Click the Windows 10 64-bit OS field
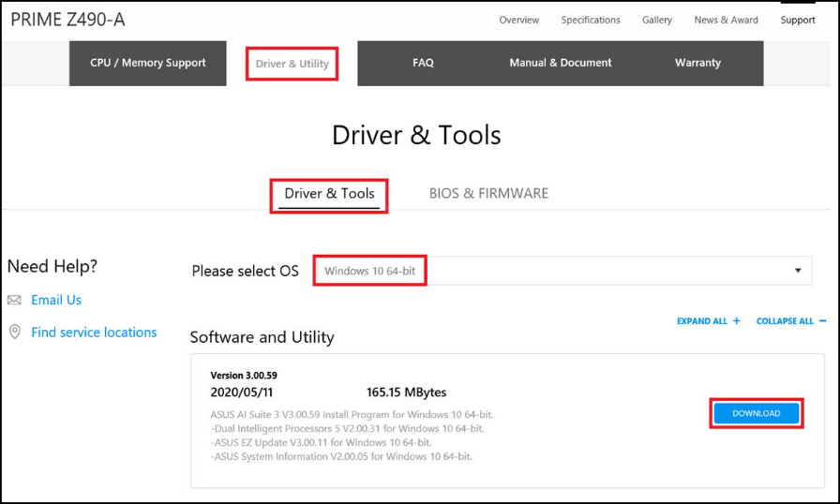Viewport: 840px width, 504px height. click(563, 271)
